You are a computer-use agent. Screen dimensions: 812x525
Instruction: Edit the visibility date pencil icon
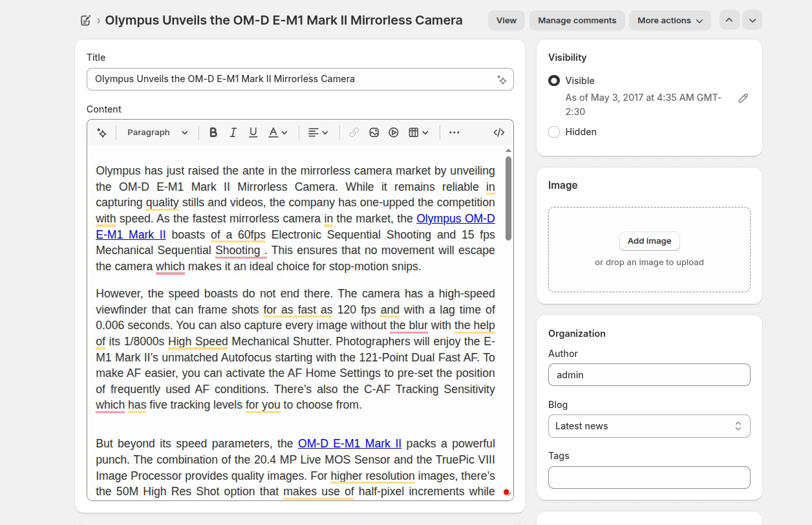[743, 98]
